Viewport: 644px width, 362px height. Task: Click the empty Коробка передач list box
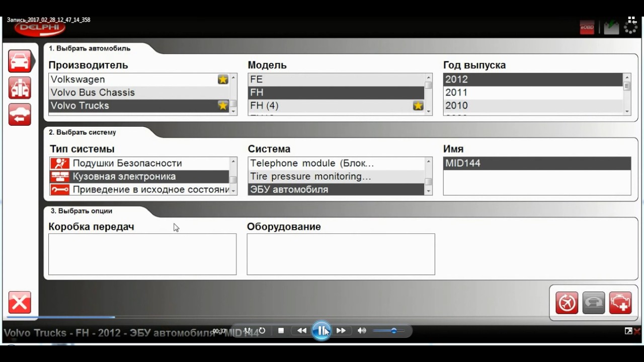142,254
